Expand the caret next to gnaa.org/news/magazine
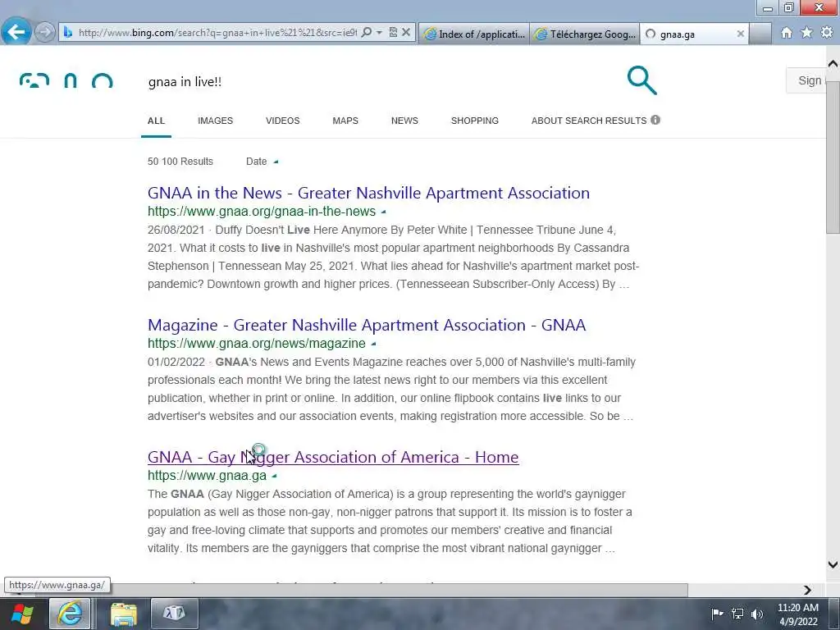 click(x=373, y=344)
